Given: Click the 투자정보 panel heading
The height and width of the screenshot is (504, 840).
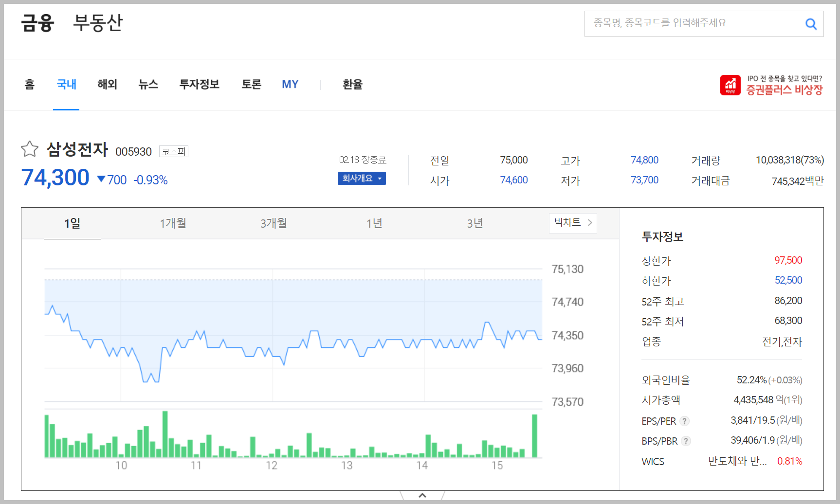Looking at the screenshot, I should point(662,237).
